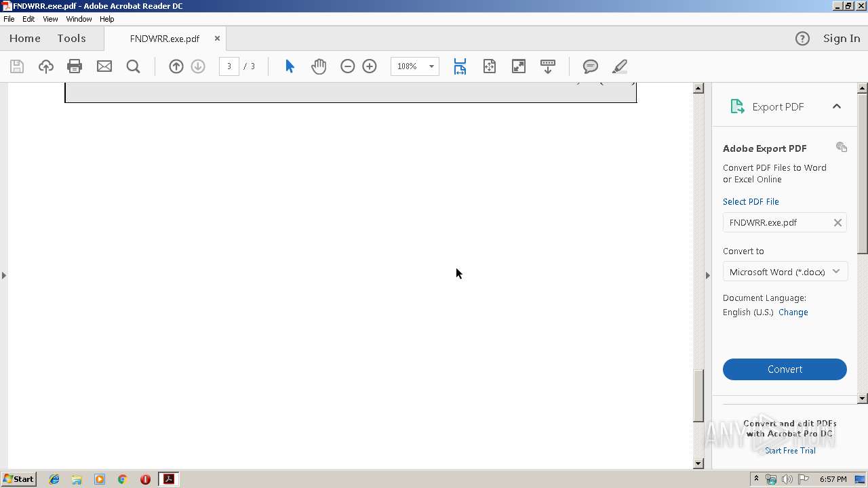Viewport: 868px width, 488px height.
Task: Click the document vertical scrollbar thumb
Action: click(x=698, y=396)
